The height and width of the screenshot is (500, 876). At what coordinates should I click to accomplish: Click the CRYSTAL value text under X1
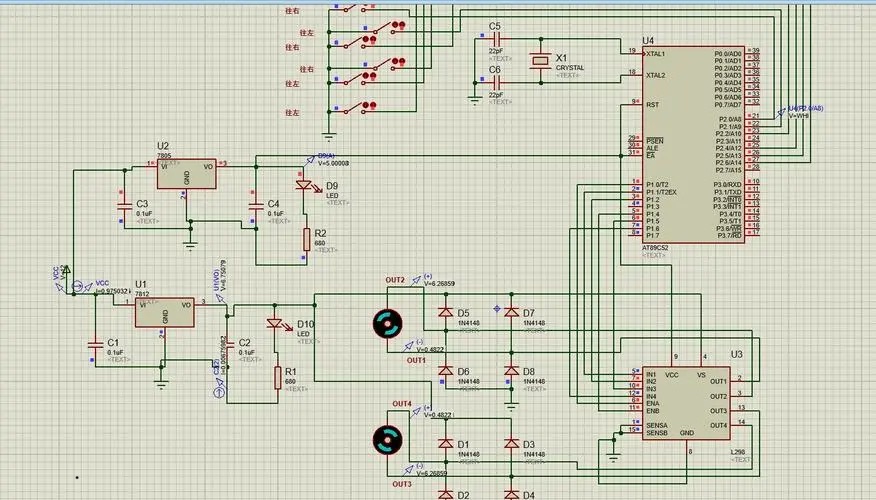(x=570, y=68)
